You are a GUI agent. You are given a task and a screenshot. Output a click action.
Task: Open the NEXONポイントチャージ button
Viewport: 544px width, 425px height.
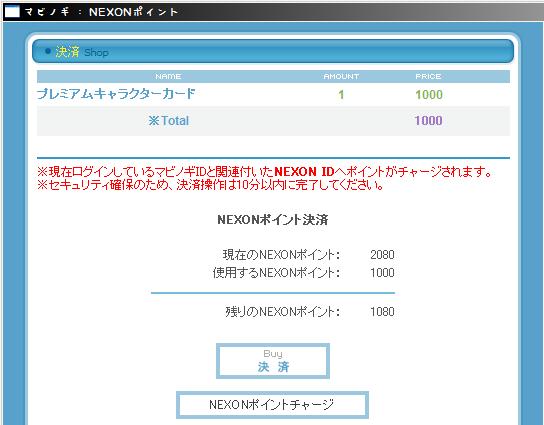tap(272, 405)
